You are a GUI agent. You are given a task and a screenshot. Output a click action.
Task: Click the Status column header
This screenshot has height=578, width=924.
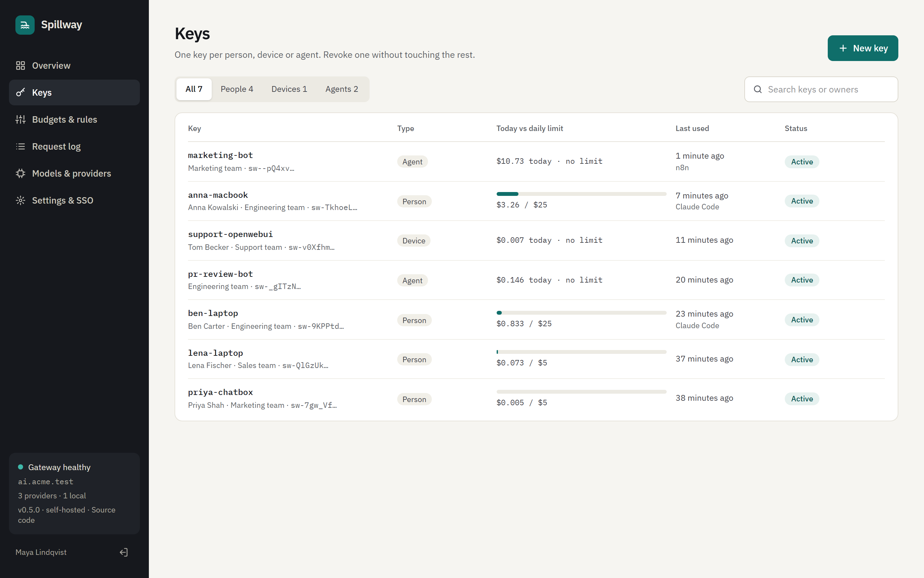pos(796,128)
